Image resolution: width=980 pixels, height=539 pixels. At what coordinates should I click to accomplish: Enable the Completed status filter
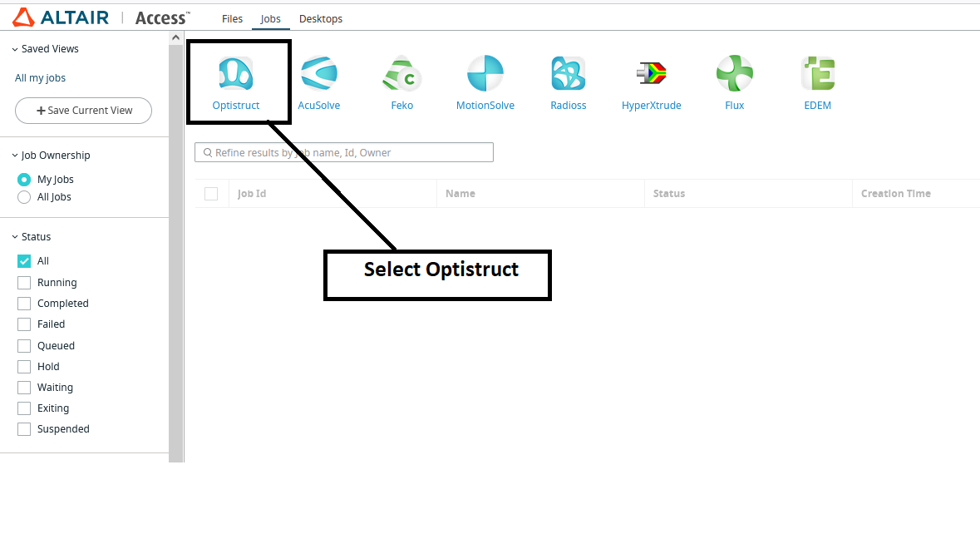[24, 303]
